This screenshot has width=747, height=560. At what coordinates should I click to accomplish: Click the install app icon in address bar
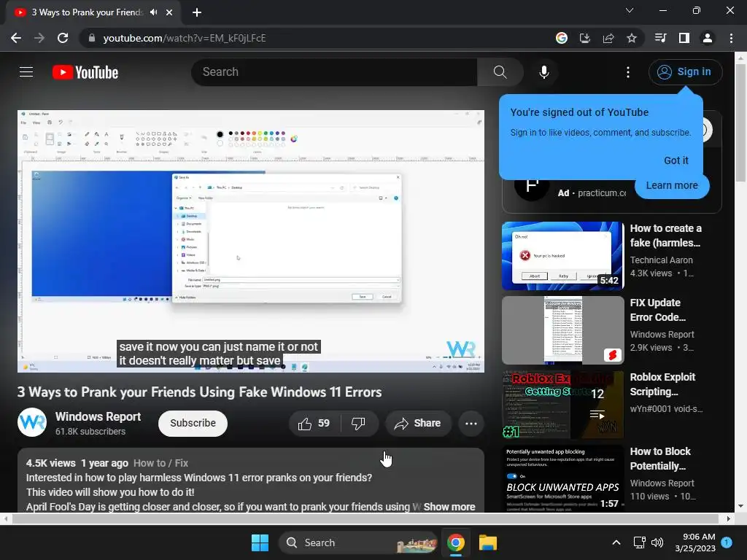point(585,38)
